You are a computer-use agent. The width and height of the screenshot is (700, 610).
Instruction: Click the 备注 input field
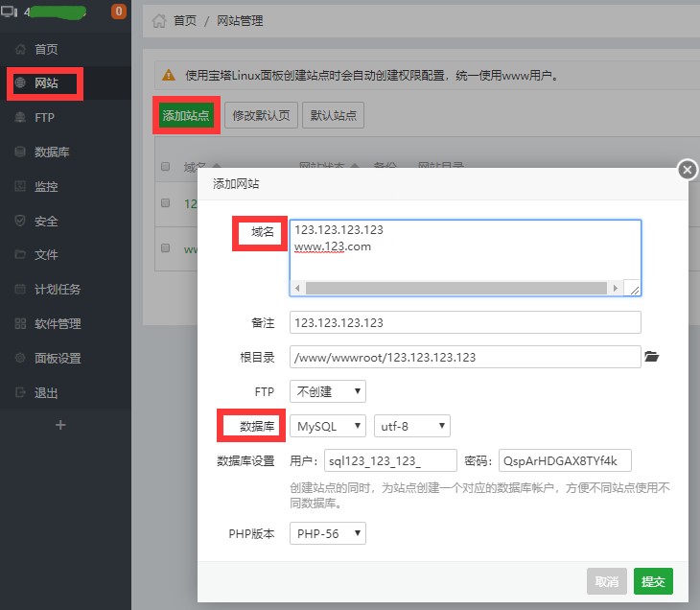[x=465, y=322]
